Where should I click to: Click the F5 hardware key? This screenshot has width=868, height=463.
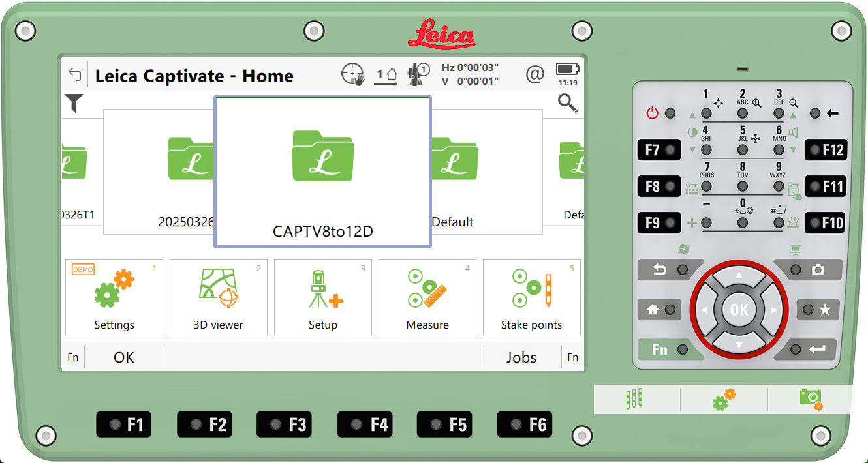coord(444,425)
